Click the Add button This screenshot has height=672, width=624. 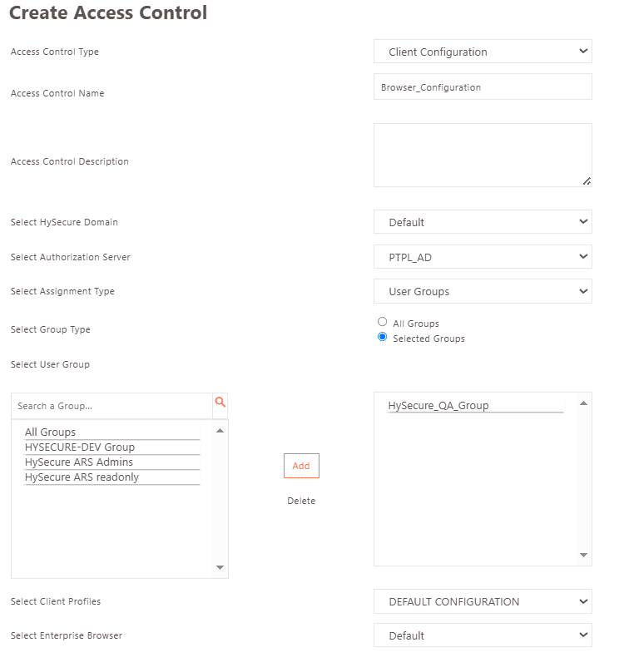tap(301, 466)
